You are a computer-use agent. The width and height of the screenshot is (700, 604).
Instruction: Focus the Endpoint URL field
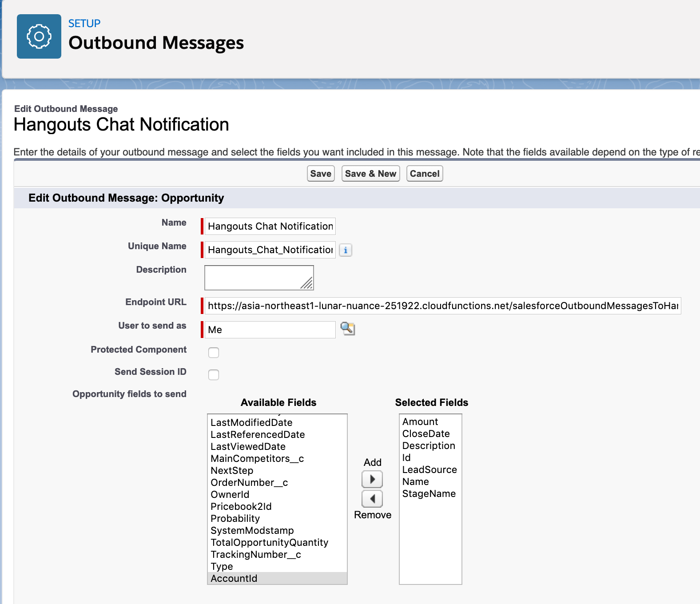[x=443, y=306]
